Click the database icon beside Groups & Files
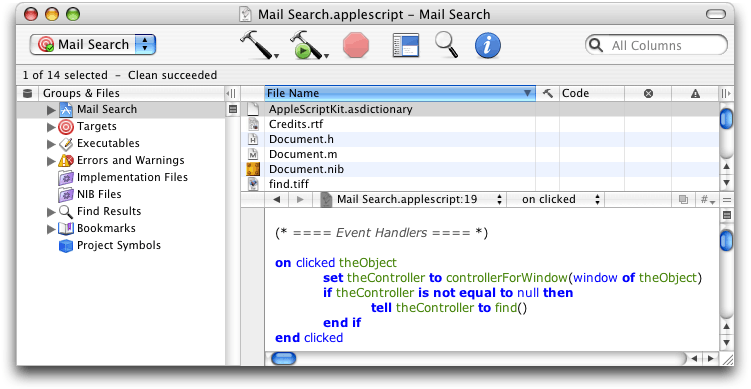This screenshot has height=389, width=751. [28, 93]
